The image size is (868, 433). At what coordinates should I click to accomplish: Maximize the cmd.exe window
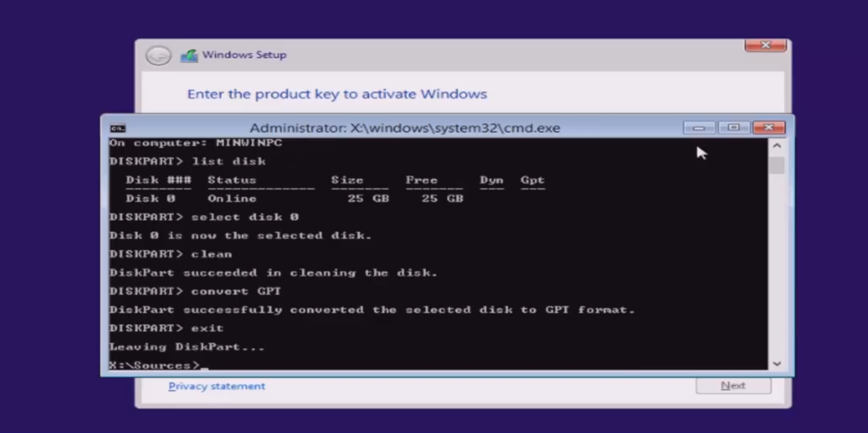[733, 128]
